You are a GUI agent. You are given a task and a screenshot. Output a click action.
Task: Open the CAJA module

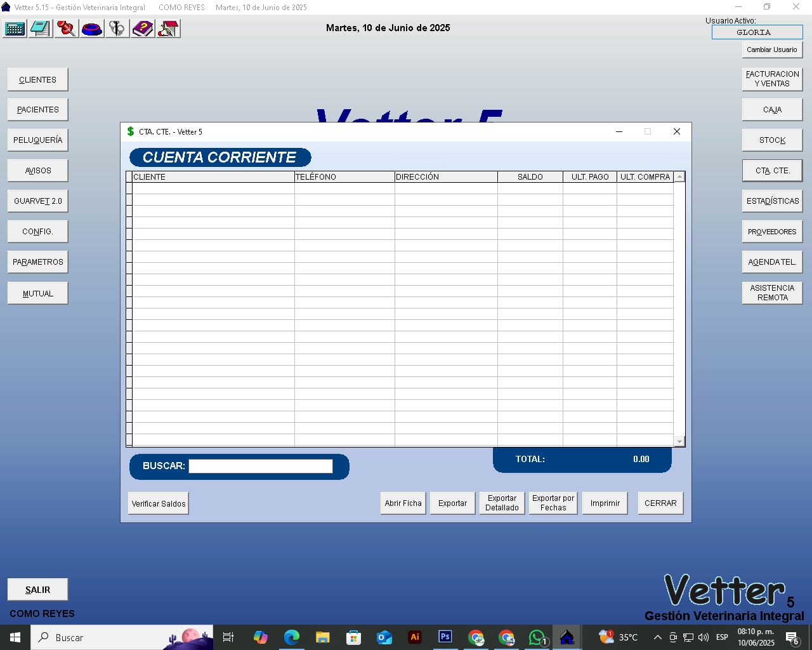[x=772, y=109]
